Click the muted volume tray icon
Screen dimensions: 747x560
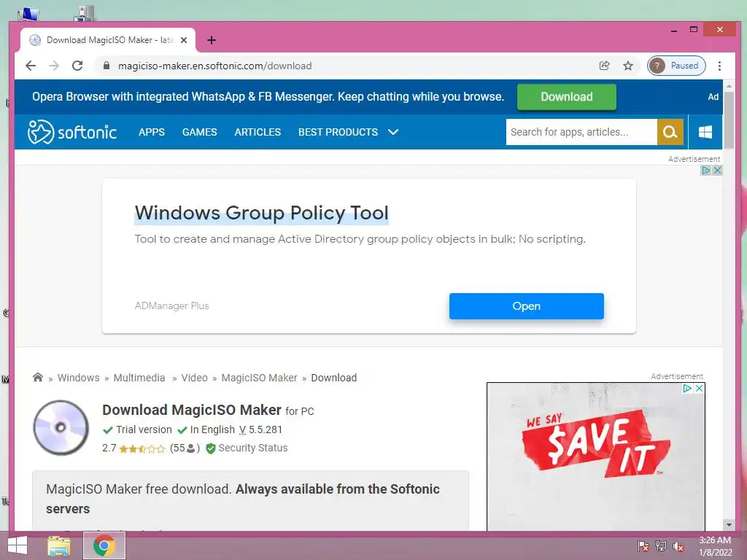[x=678, y=546]
